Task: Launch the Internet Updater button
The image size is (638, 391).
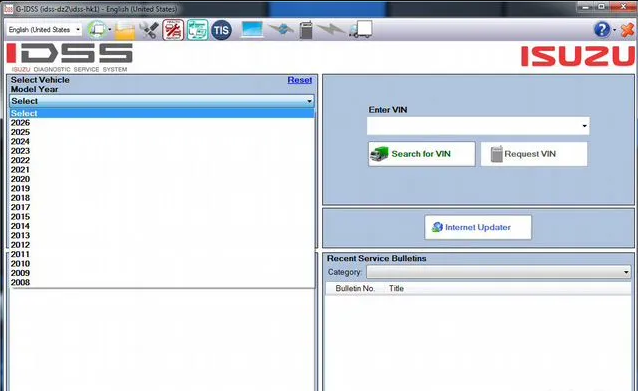Action: 478,227
